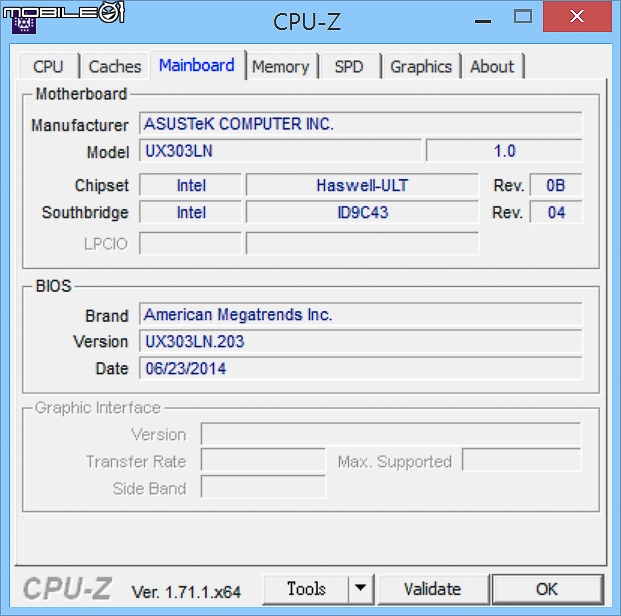Confirm with the OK button

[547, 589]
